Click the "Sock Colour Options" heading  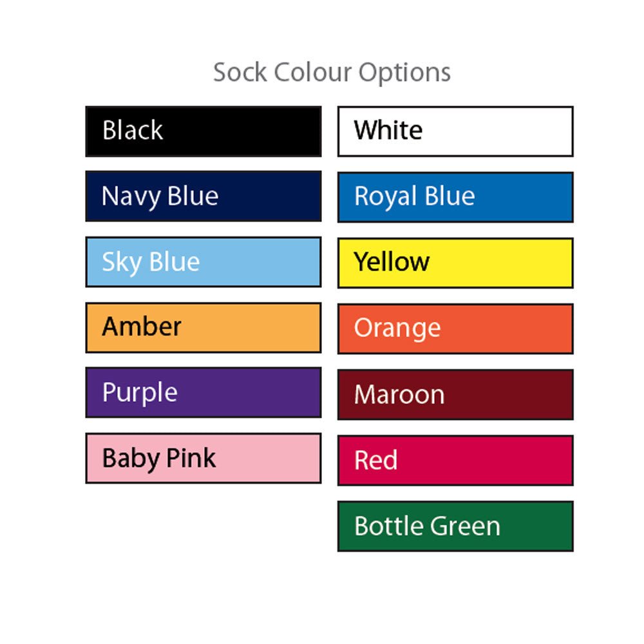(332, 72)
